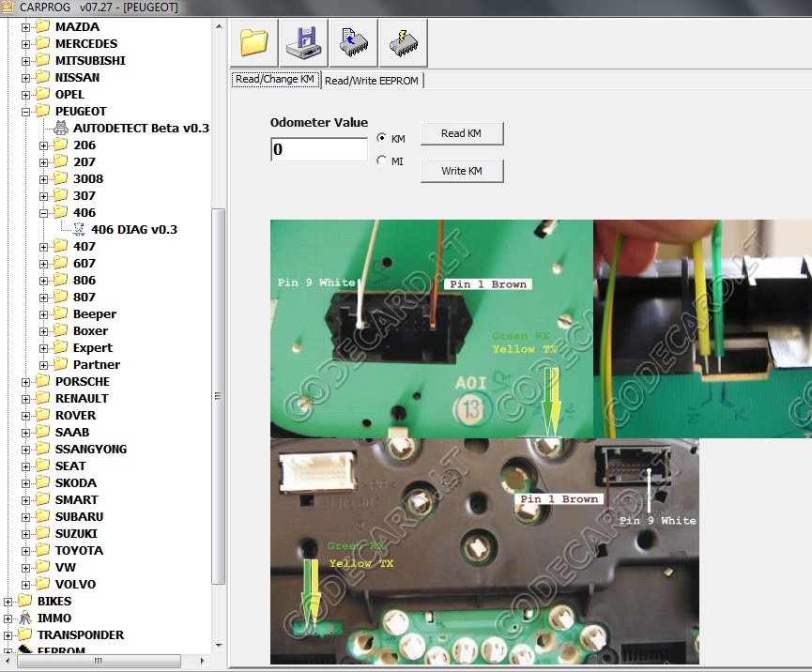This screenshot has width=812, height=672.
Task: Expand the 206 model folder
Action: (x=43, y=145)
